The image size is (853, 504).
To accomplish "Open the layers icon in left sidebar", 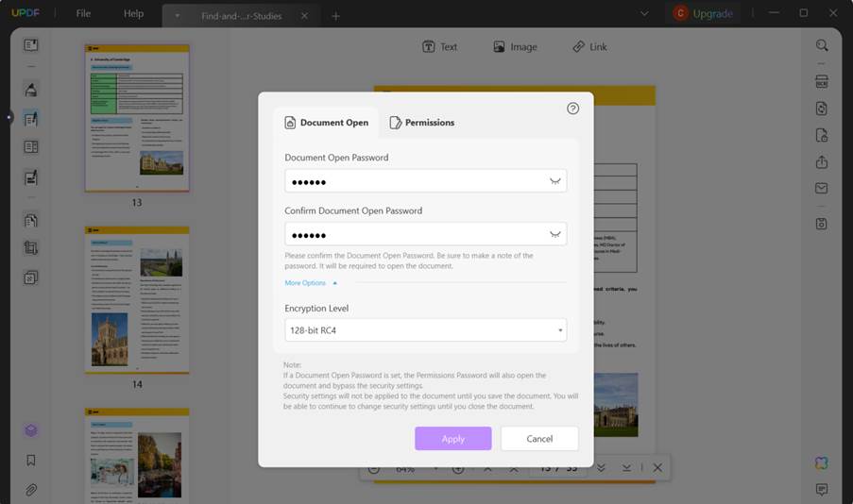I will click(x=31, y=430).
